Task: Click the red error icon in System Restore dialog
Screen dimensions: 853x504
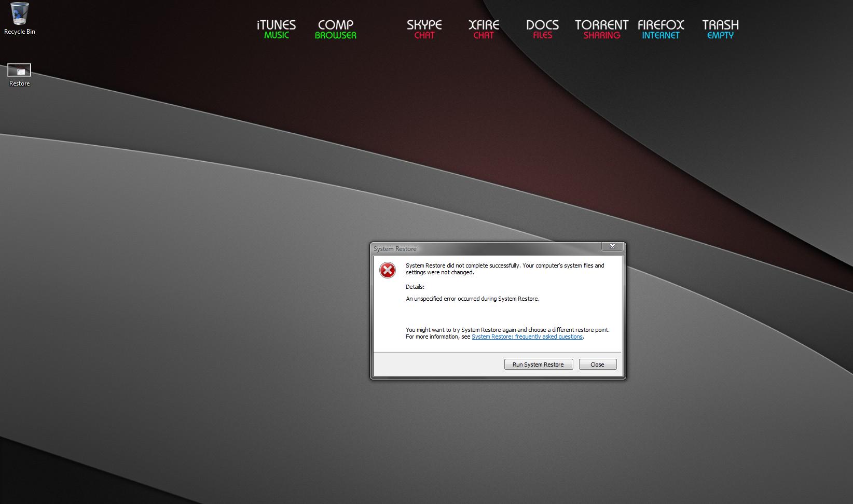Action: point(387,270)
